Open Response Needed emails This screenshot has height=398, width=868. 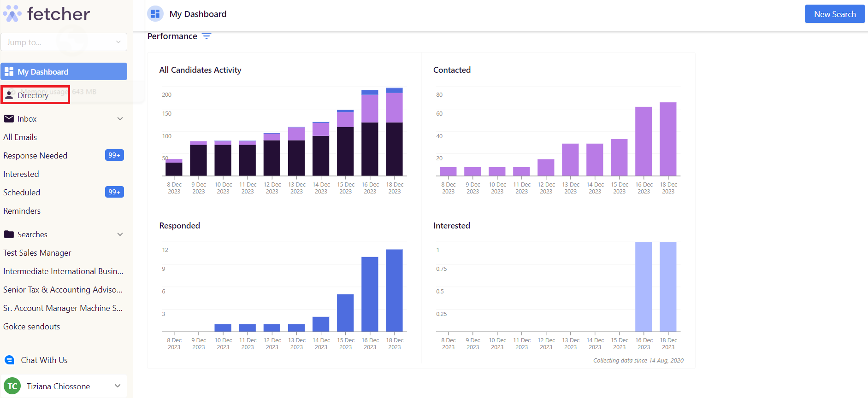tap(35, 156)
